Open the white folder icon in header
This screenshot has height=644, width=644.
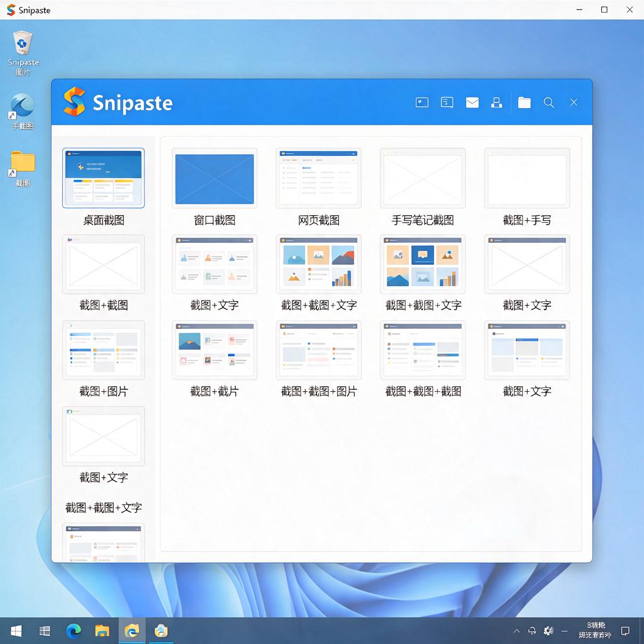click(524, 103)
